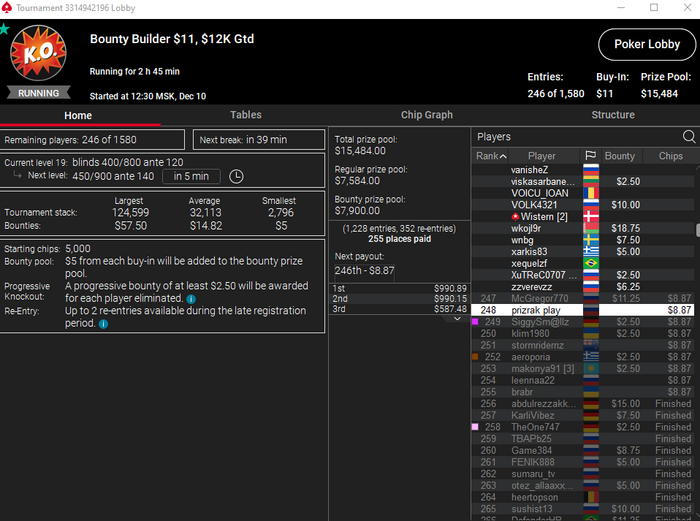Sort the player list by Bounty

pyautogui.click(x=620, y=156)
